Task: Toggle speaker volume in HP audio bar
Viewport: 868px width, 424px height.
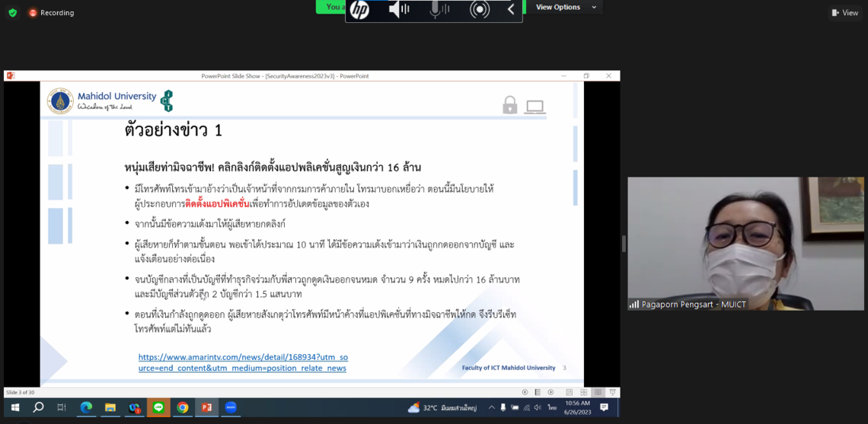Action: point(398,10)
